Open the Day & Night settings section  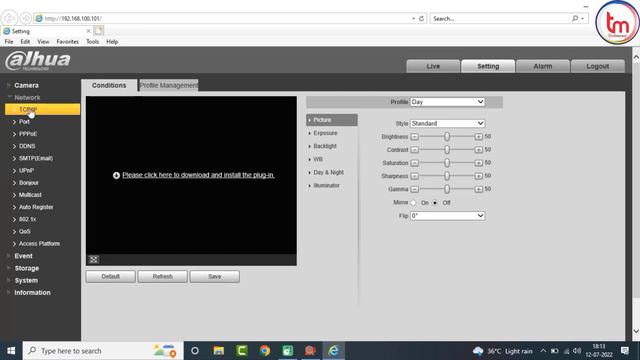[329, 172]
